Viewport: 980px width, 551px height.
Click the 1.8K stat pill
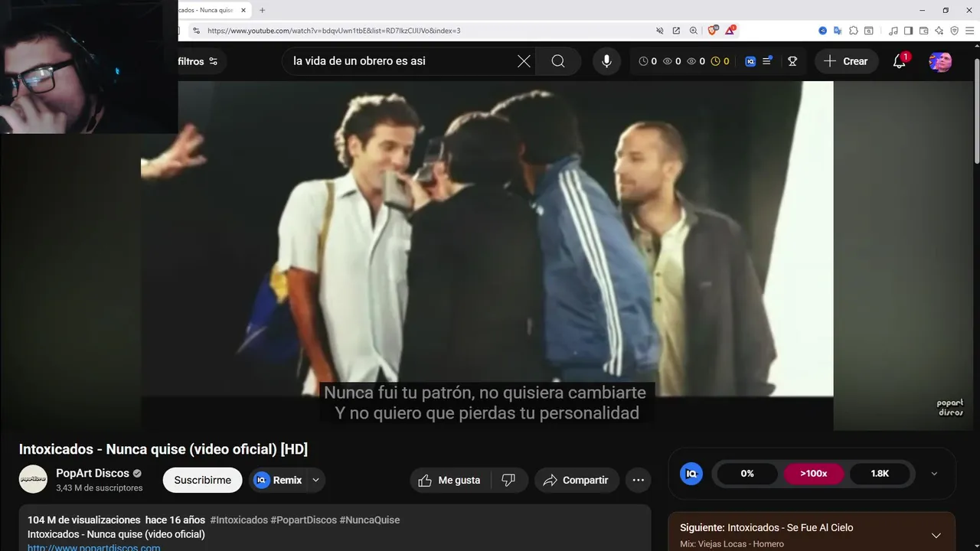pyautogui.click(x=880, y=474)
